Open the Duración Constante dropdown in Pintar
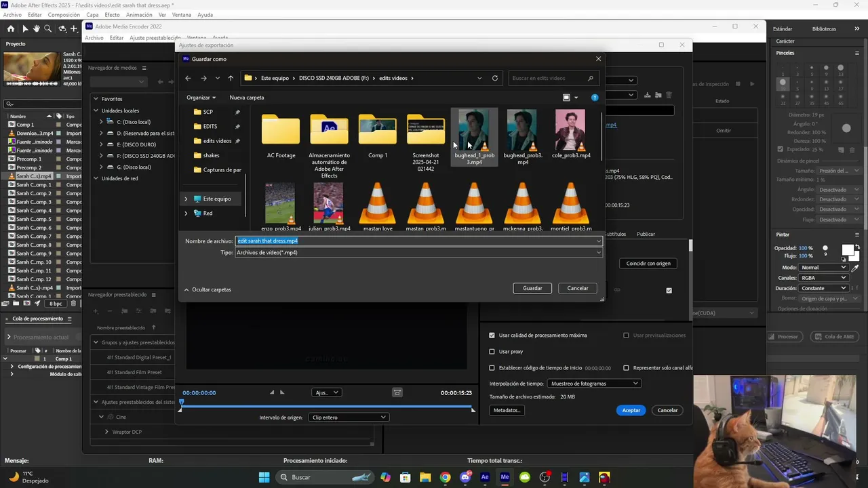This screenshot has width=868, height=488. (x=823, y=288)
